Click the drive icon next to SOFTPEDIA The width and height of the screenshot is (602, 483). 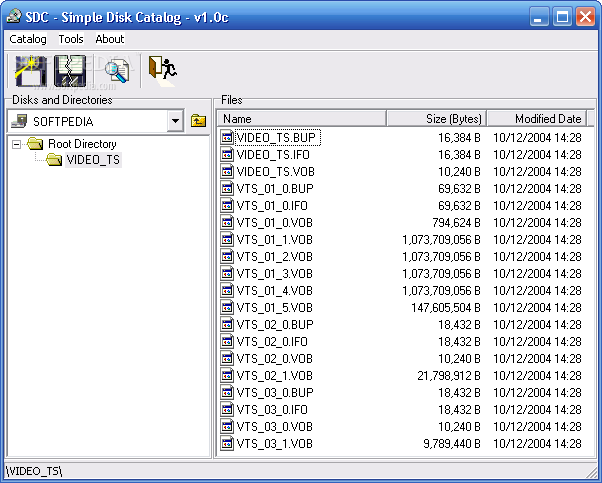point(19,121)
